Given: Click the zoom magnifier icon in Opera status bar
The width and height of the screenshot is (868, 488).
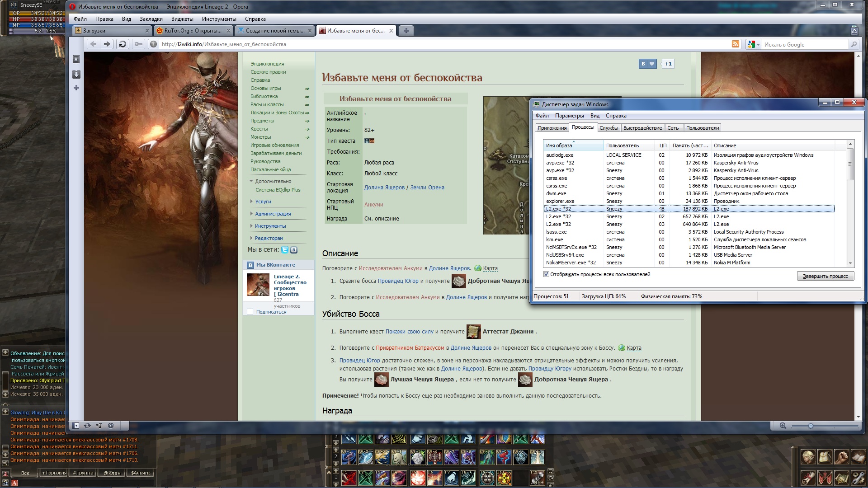Looking at the screenshot, I should click(783, 426).
